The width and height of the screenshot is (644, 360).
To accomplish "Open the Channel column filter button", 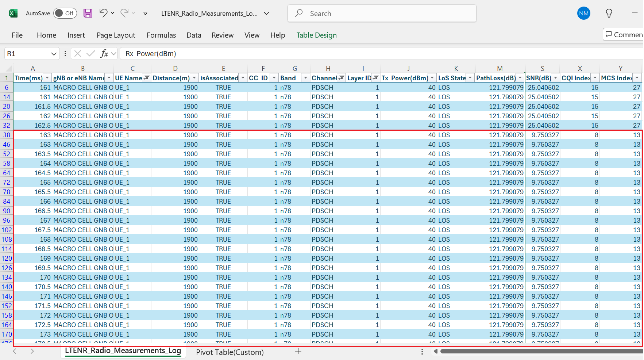I will (341, 78).
